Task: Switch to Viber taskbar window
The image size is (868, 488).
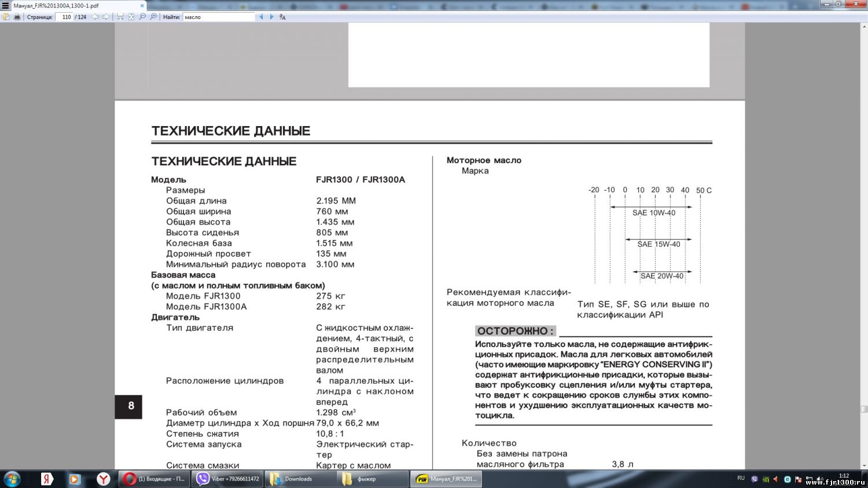Action: pyautogui.click(x=228, y=479)
